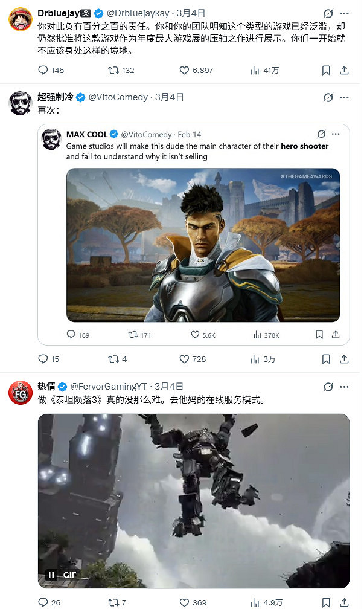Viewport: 364px width, 609px height.
Task: Open the quoted MAX COOL tweet image
Action: point(203,245)
